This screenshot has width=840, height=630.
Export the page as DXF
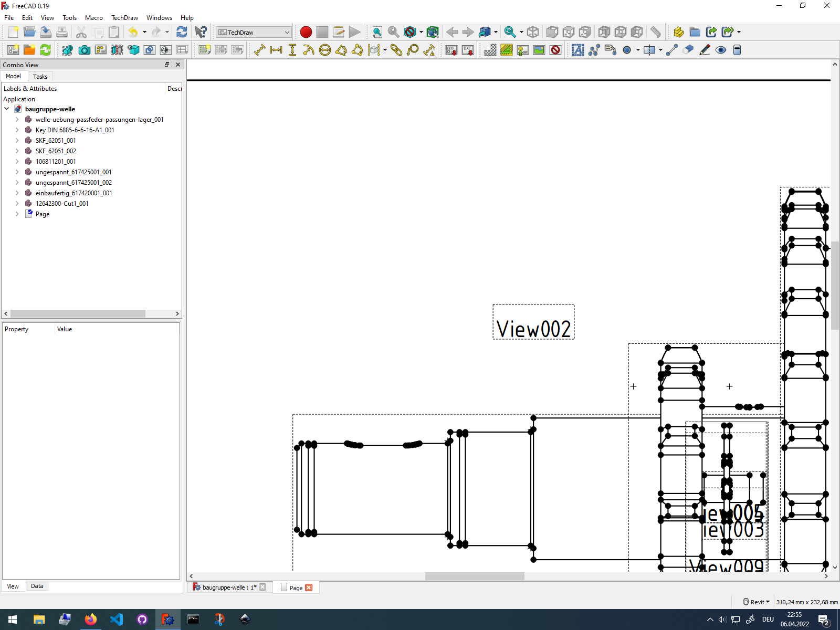click(x=467, y=50)
